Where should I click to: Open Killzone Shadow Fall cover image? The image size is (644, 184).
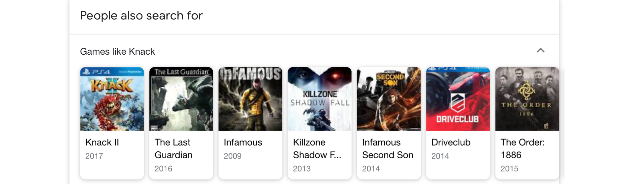(319, 99)
